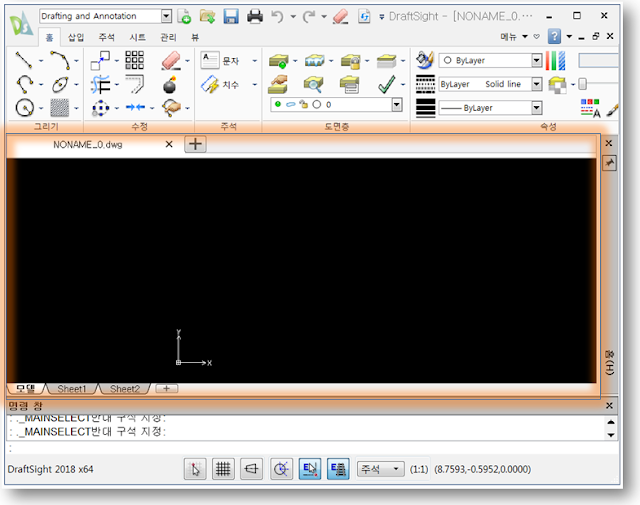This screenshot has width=640, height=505.
Task: Open the Drafting and Annotation workspace dropdown
Action: (166, 16)
